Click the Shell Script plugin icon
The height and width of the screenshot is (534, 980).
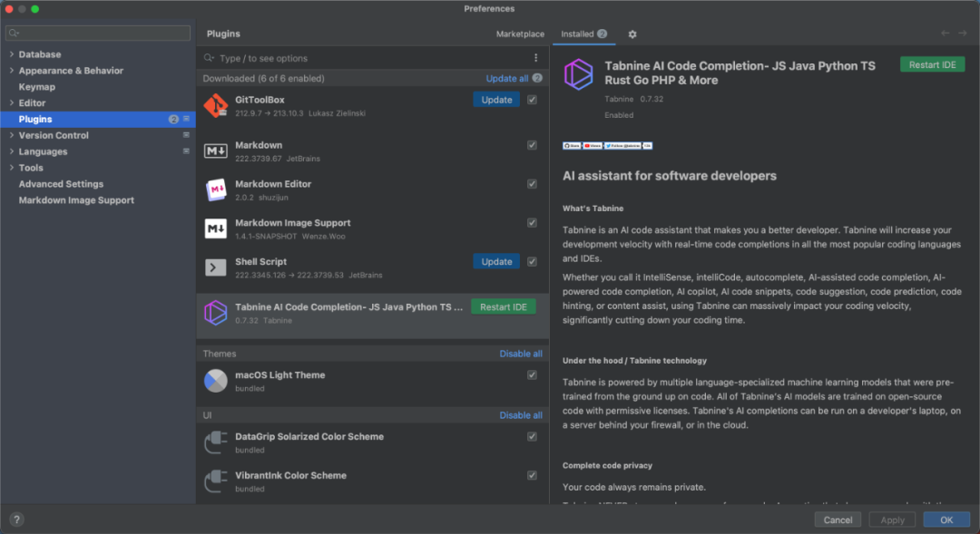pos(216,267)
